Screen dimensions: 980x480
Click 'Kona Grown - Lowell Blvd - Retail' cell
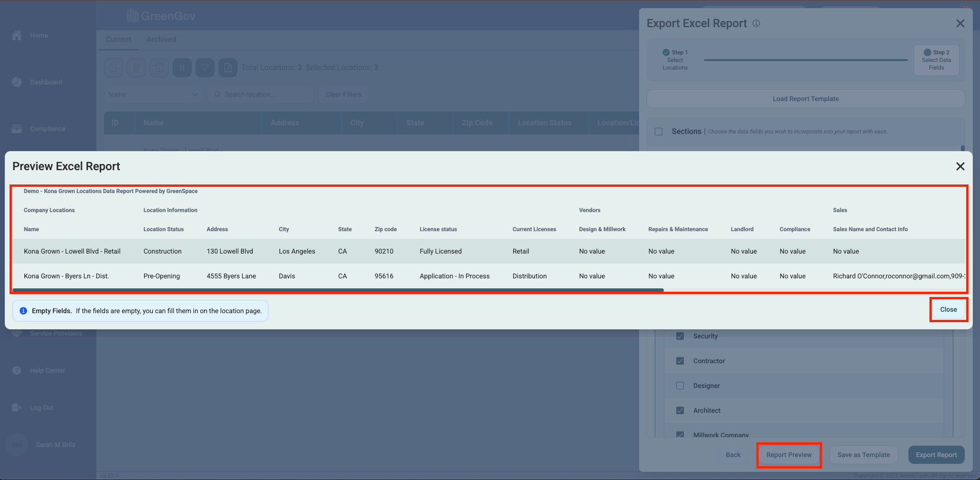[x=72, y=251]
